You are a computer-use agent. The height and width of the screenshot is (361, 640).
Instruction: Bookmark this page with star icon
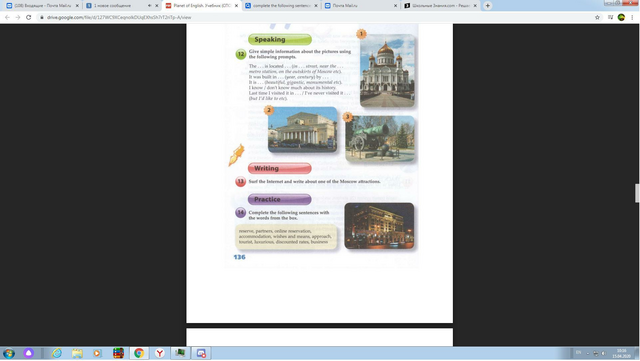[x=597, y=17]
